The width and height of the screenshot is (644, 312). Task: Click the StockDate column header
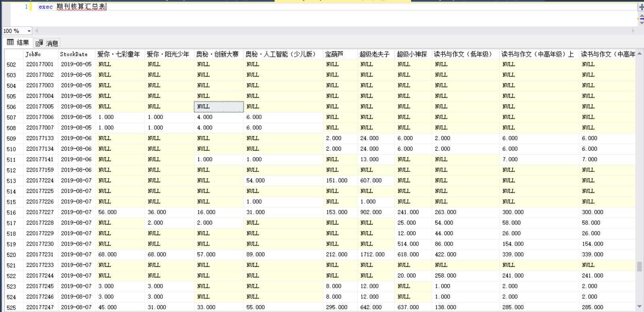(77, 54)
